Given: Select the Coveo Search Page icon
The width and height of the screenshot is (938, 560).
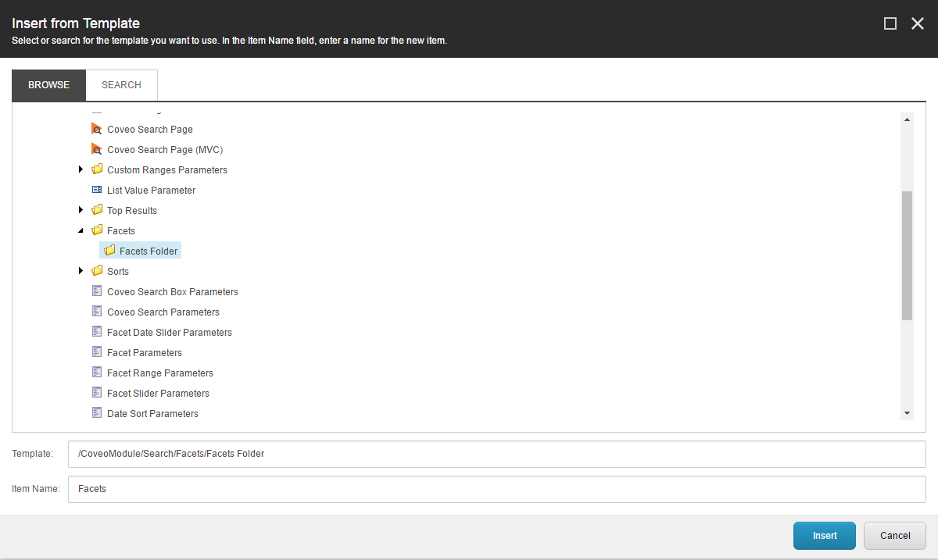Looking at the screenshot, I should point(96,129).
